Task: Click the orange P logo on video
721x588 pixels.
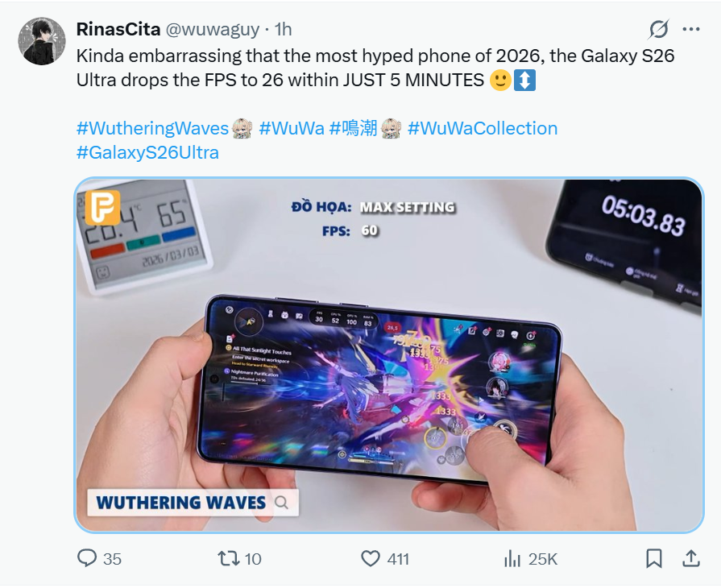Action: coord(102,208)
